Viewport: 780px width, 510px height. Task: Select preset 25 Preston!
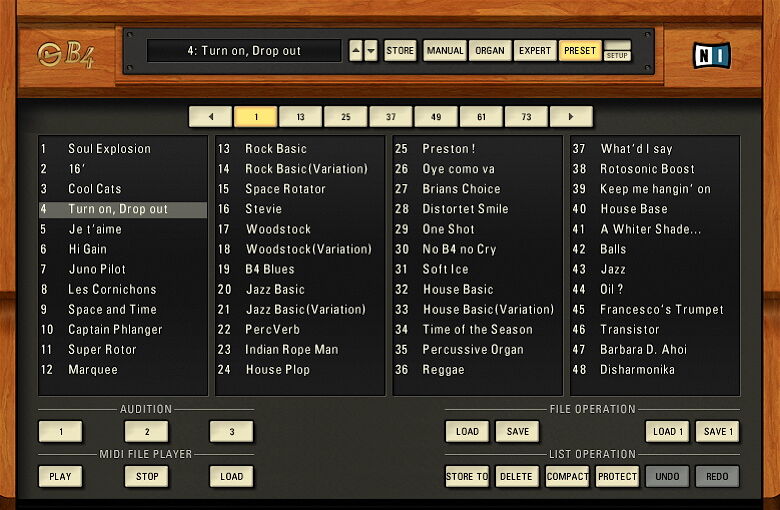(x=478, y=149)
